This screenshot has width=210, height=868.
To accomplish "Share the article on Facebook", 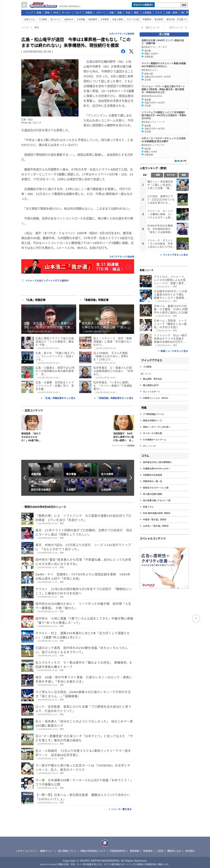I will (x=123, y=51).
